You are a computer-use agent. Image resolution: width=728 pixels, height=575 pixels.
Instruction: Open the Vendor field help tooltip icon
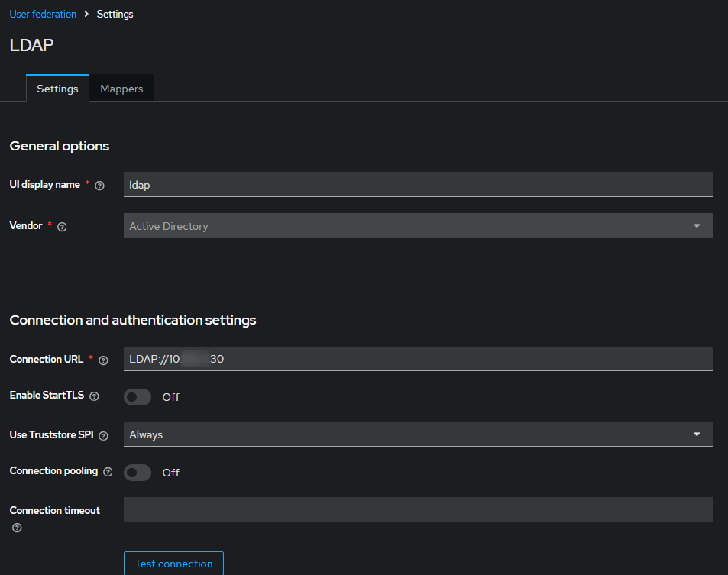click(x=62, y=227)
